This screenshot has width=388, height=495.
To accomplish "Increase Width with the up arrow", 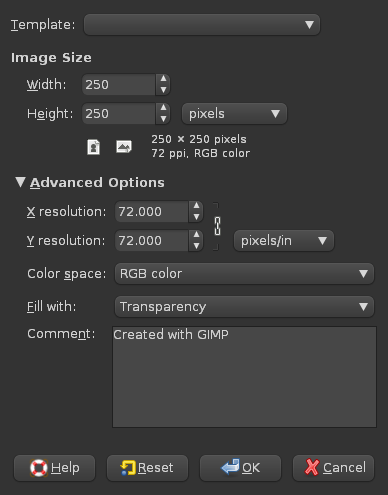I will click(x=163, y=79).
